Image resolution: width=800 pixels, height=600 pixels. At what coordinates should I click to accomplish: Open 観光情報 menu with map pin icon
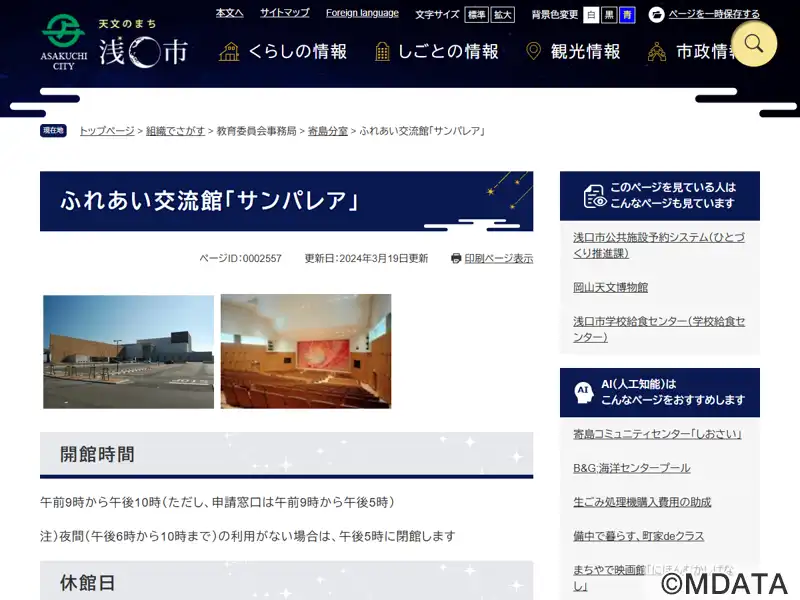pyautogui.click(x=573, y=51)
